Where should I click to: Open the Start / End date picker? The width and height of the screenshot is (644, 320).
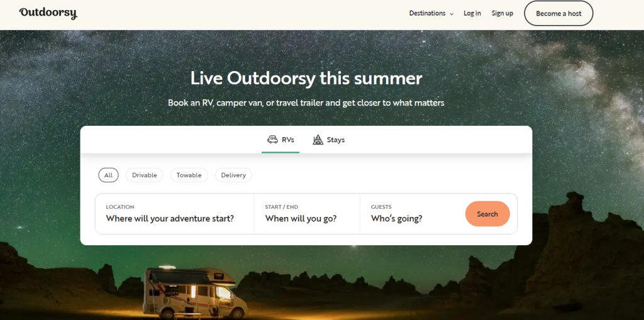pos(307,214)
